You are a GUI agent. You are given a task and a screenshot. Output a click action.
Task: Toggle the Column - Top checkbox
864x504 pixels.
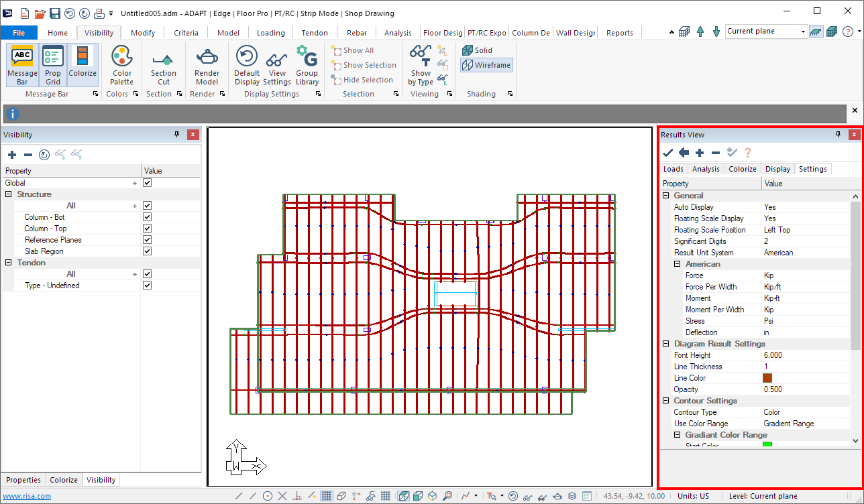click(x=148, y=229)
